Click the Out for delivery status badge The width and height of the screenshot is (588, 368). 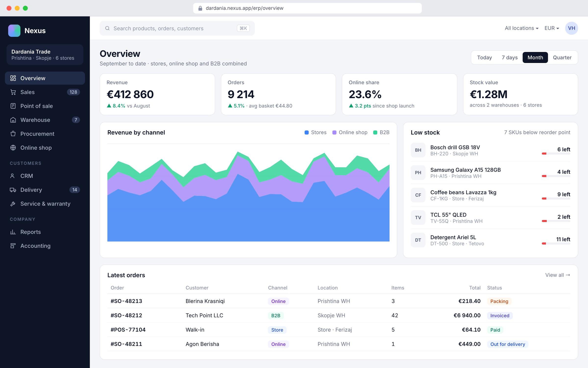point(508,344)
